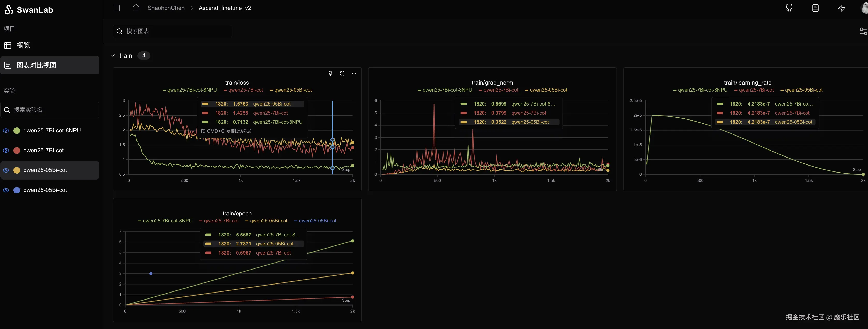Image resolution: width=868 pixels, height=329 pixels.
Task: Toggle the sidebar collapse icon
Action: (x=116, y=8)
